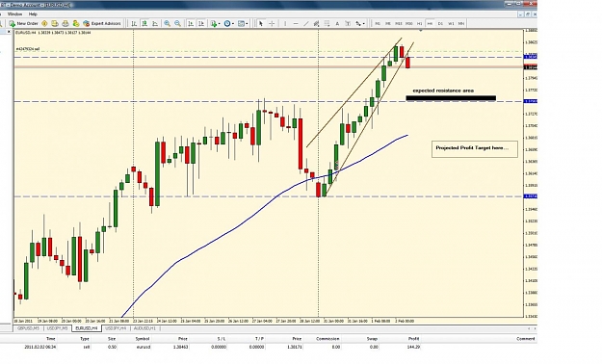Open the Terminal toolbar icon with people
Screen dimensions: 602x364
(76, 23)
